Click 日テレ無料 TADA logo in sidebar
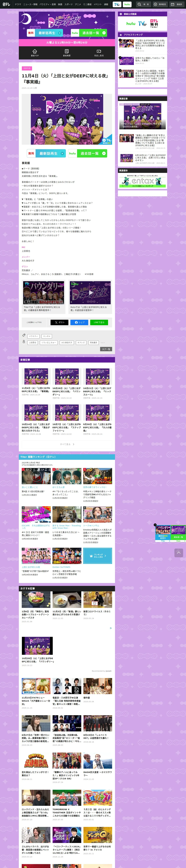186x868 pixels. [x=154, y=23]
